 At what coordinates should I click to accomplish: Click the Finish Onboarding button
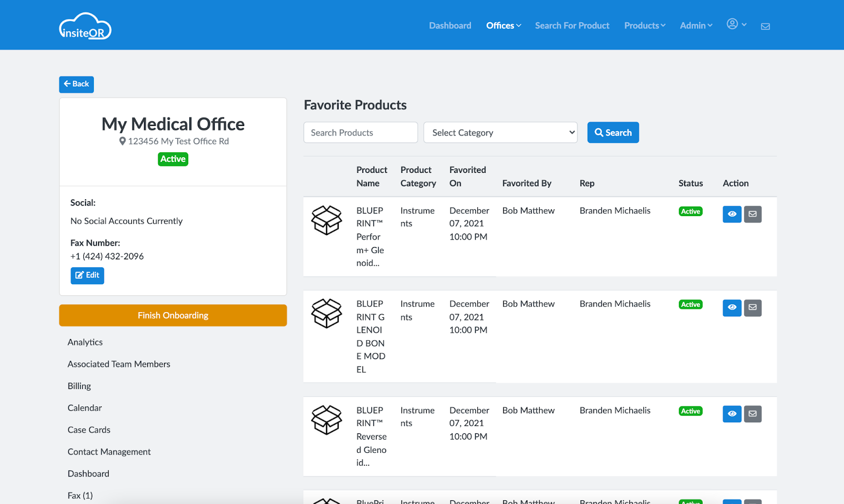click(173, 315)
